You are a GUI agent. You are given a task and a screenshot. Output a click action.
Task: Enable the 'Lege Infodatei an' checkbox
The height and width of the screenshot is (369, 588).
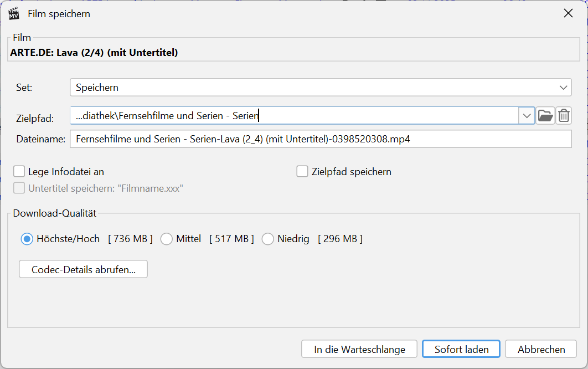click(19, 172)
